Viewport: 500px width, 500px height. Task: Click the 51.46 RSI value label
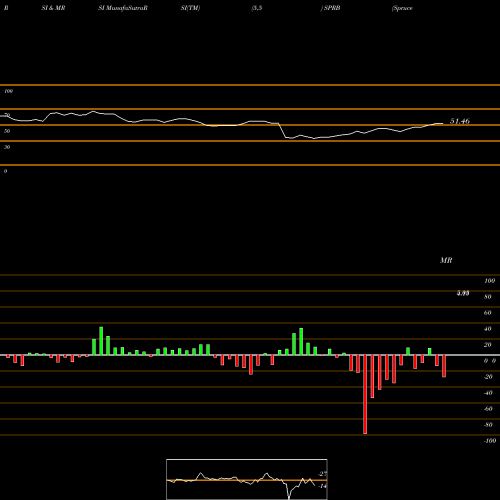(460, 121)
